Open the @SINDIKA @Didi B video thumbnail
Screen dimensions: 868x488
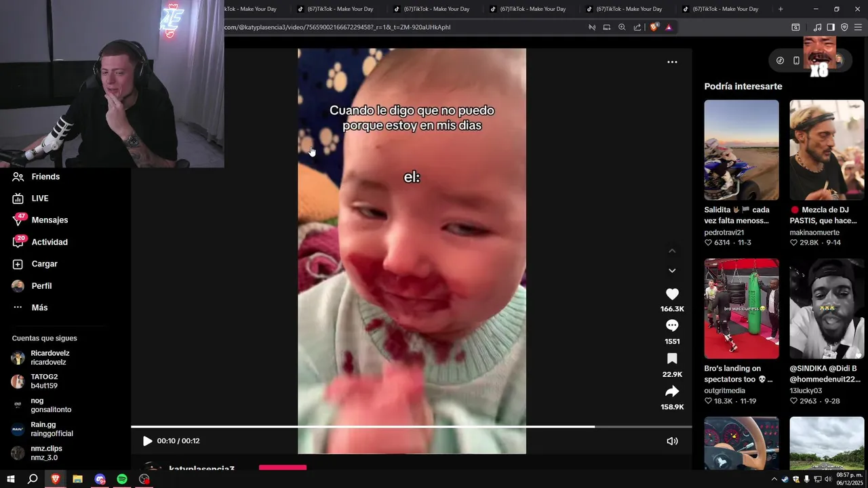tap(827, 308)
